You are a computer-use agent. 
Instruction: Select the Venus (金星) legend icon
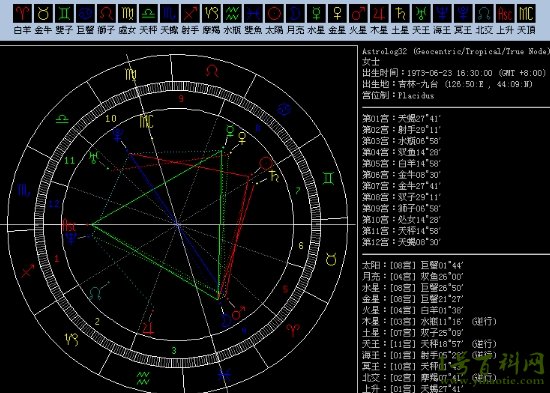point(337,13)
